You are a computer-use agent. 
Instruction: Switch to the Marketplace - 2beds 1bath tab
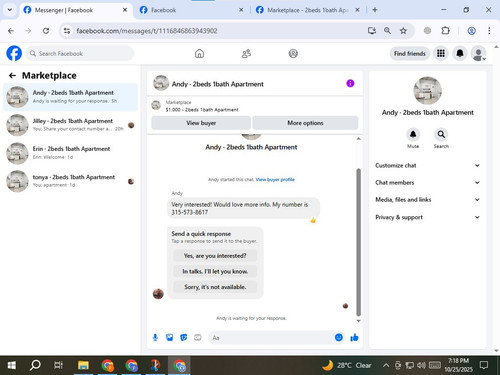tap(308, 10)
